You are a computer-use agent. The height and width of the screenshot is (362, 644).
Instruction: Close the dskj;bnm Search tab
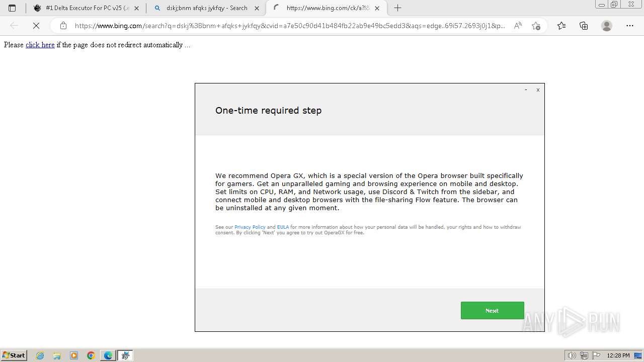[x=257, y=8]
